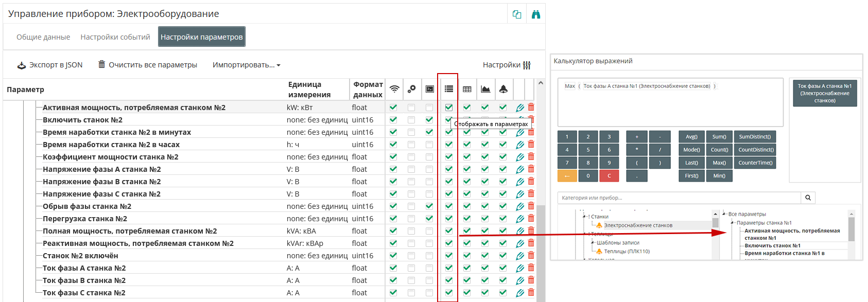Collapse the 'Все параметры' tree node
This screenshot has height=302, width=868.
coord(724,214)
